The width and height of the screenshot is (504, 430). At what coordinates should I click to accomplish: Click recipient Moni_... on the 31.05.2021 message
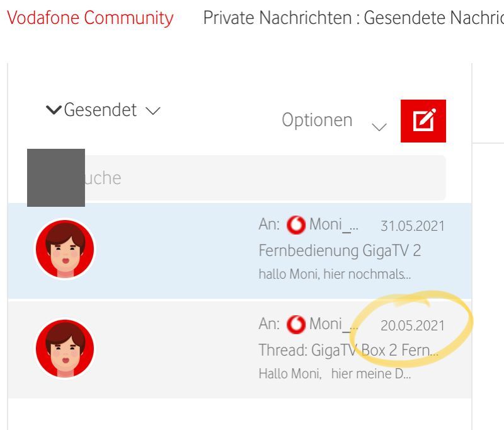(x=334, y=224)
